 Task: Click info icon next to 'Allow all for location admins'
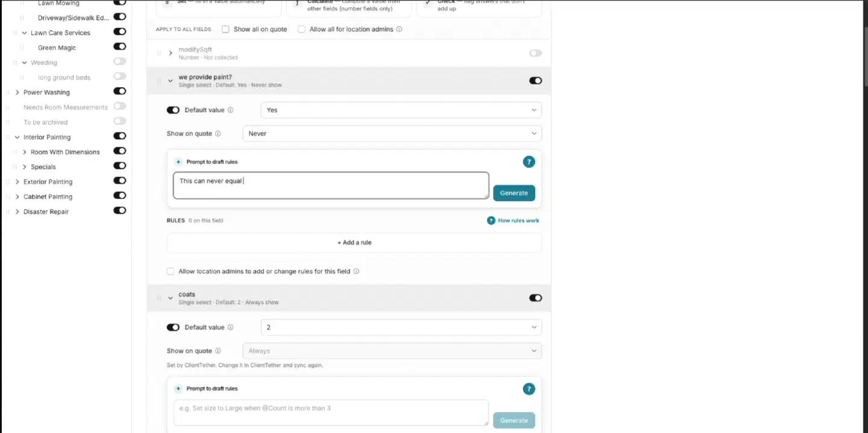click(399, 29)
